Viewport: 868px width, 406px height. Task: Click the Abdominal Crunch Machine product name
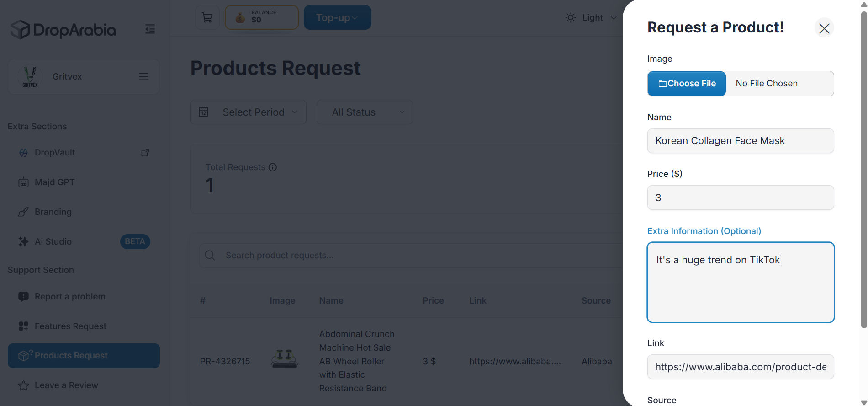pyautogui.click(x=357, y=361)
